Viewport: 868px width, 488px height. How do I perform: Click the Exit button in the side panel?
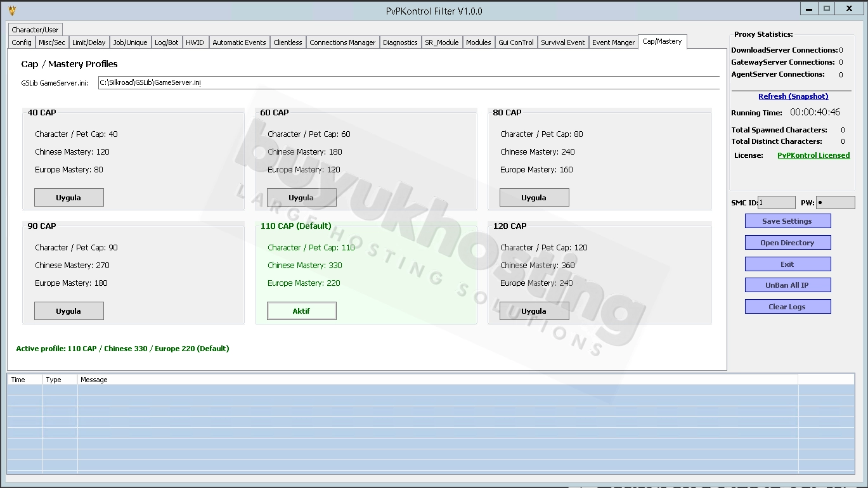click(787, 264)
